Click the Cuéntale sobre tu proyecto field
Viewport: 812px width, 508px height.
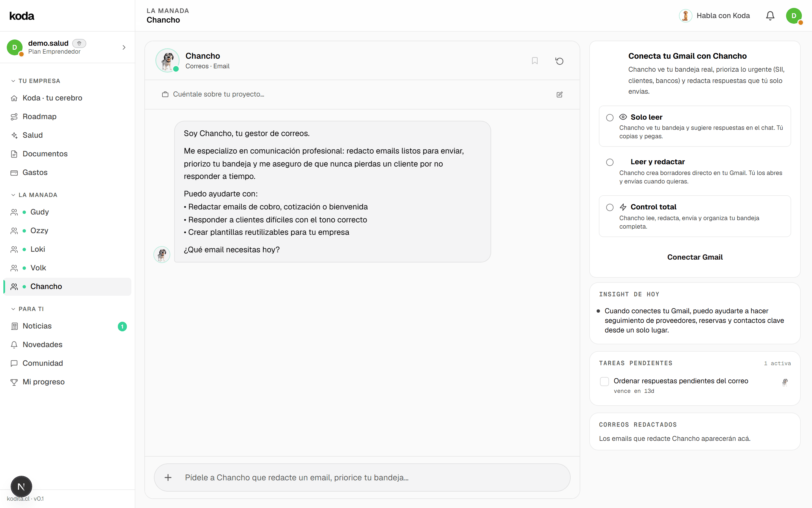[362, 95]
